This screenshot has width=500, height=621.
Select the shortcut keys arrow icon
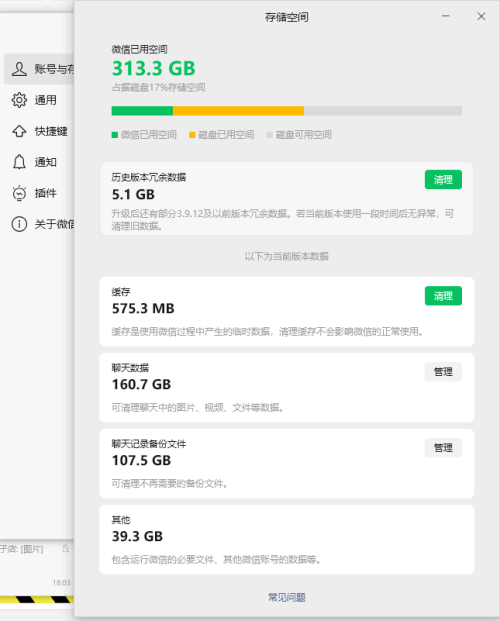pyautogui.click(x=19, y=131)
